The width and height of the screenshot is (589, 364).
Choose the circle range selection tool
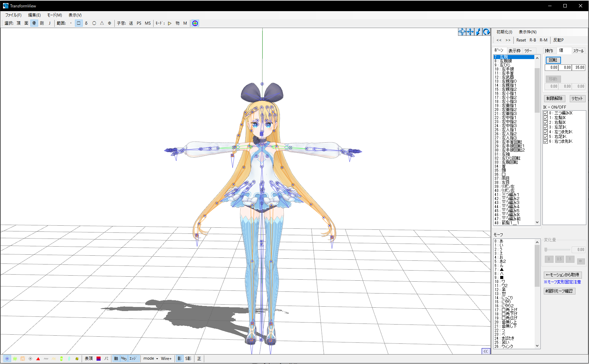tap(94, 23)
